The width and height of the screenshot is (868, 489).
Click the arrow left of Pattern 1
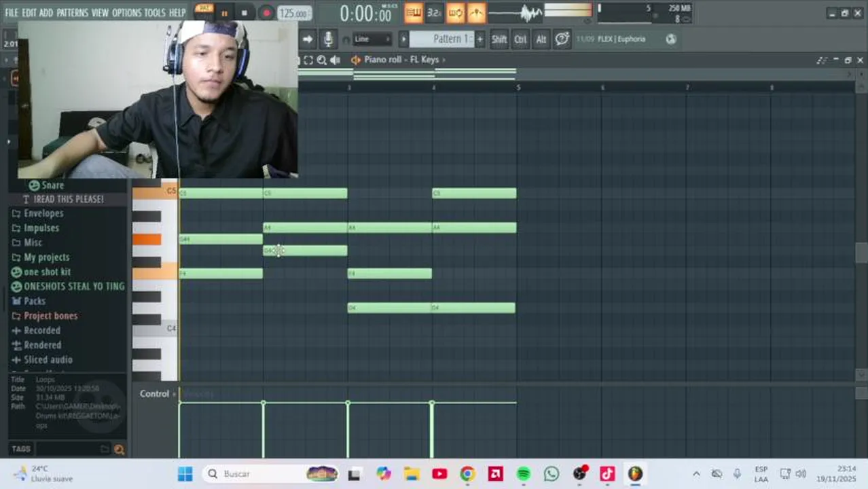pyautogui.click(x=403, y=39)
